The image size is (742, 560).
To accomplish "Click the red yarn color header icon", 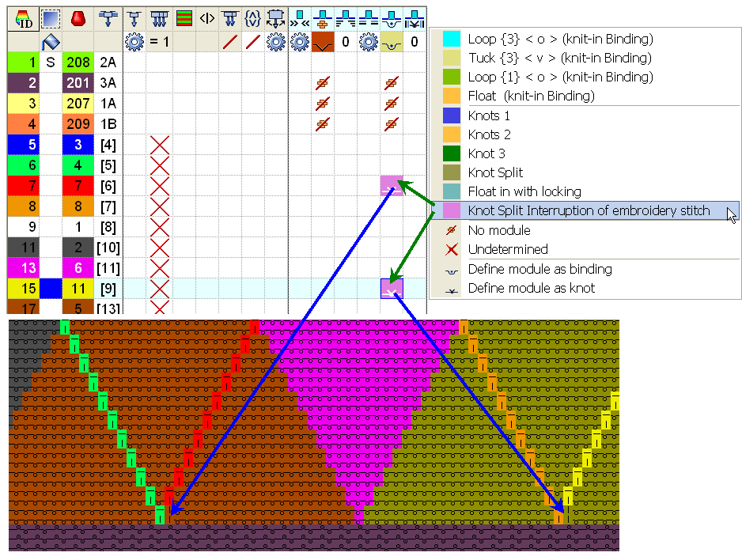I will (78, 19).
